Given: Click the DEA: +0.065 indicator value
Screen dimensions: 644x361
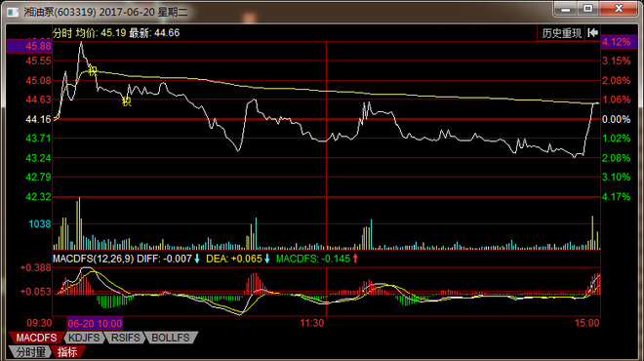Looking at the screenshot, I should point(234,259).
